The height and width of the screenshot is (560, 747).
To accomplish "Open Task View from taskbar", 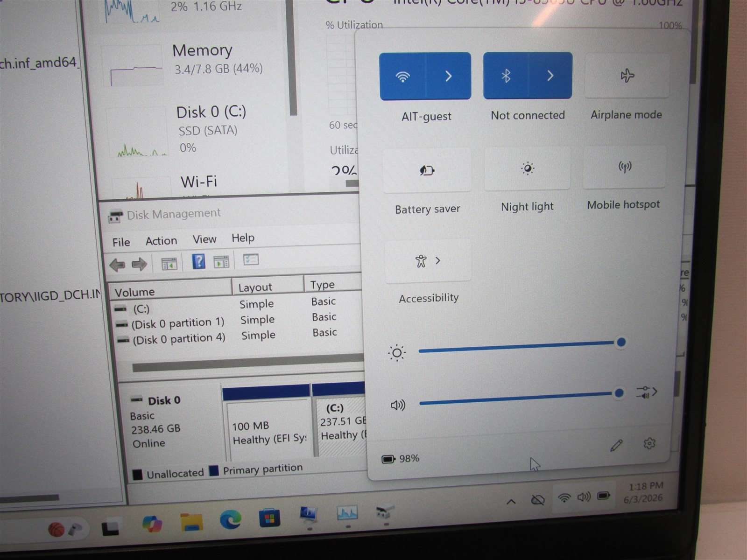I will 110,527.
